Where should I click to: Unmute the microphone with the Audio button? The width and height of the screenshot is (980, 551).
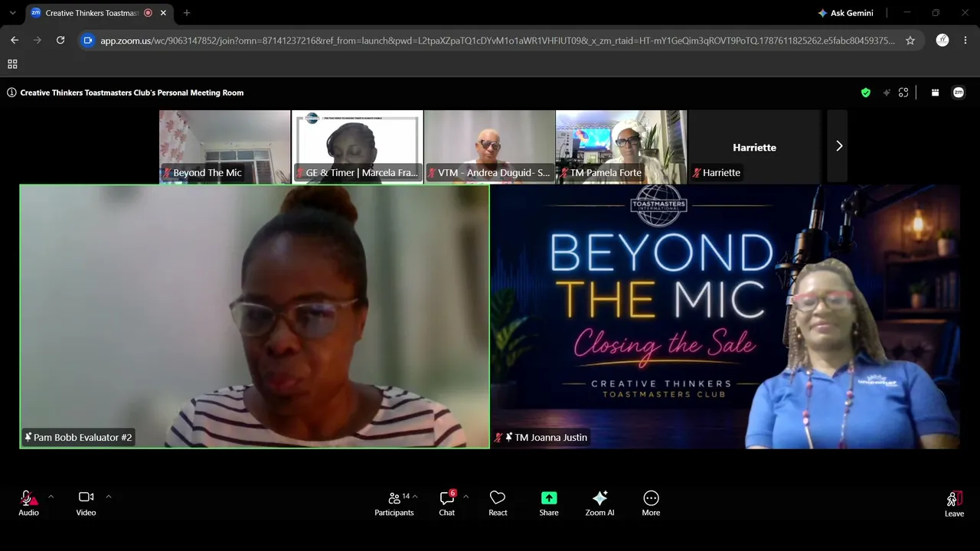click(x=28, y=503)
